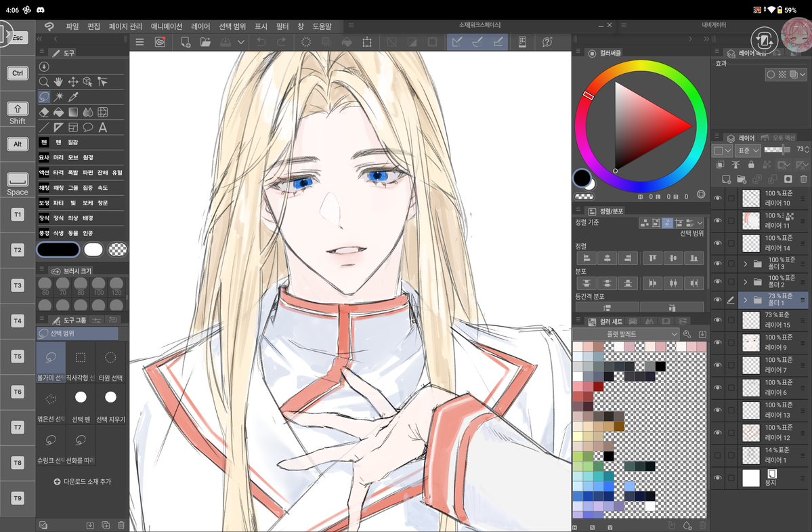Hide the 용지 paper layer

click(718, 478)
